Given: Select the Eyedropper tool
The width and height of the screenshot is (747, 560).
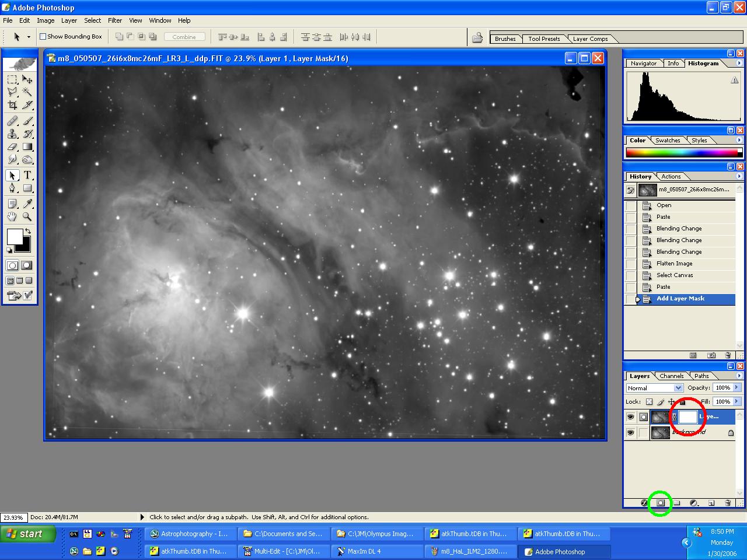Looking at the screenshot, I should coord(27,204).
